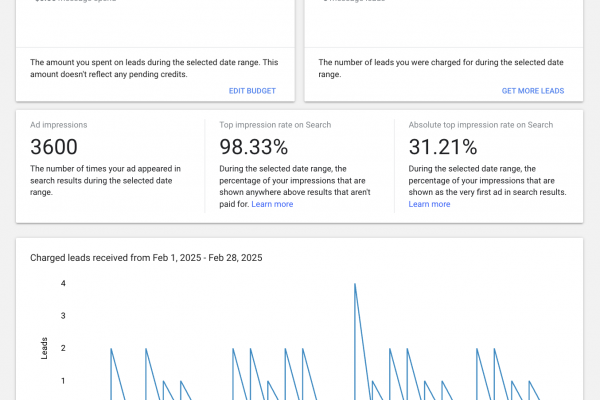This screenshot has height=400, width=600.
Task: Select the Ad impressions heading
Action: coord(59,125)
